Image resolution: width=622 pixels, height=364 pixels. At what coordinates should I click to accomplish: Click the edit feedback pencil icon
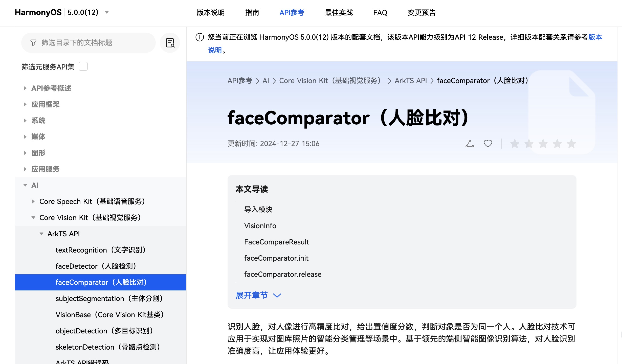click(470, 144)
